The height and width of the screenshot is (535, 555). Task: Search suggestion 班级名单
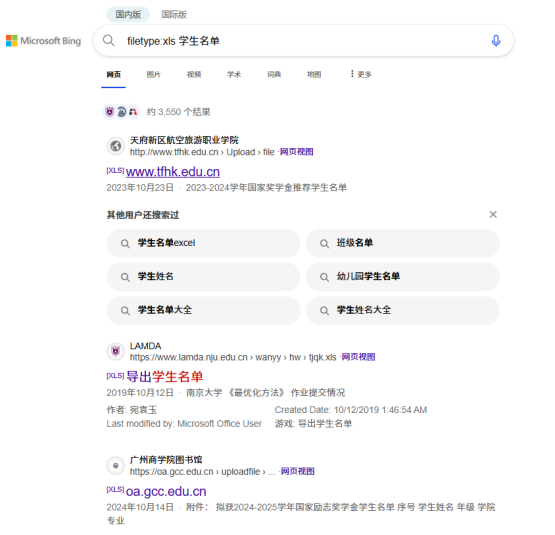click(x=403, y=243)
